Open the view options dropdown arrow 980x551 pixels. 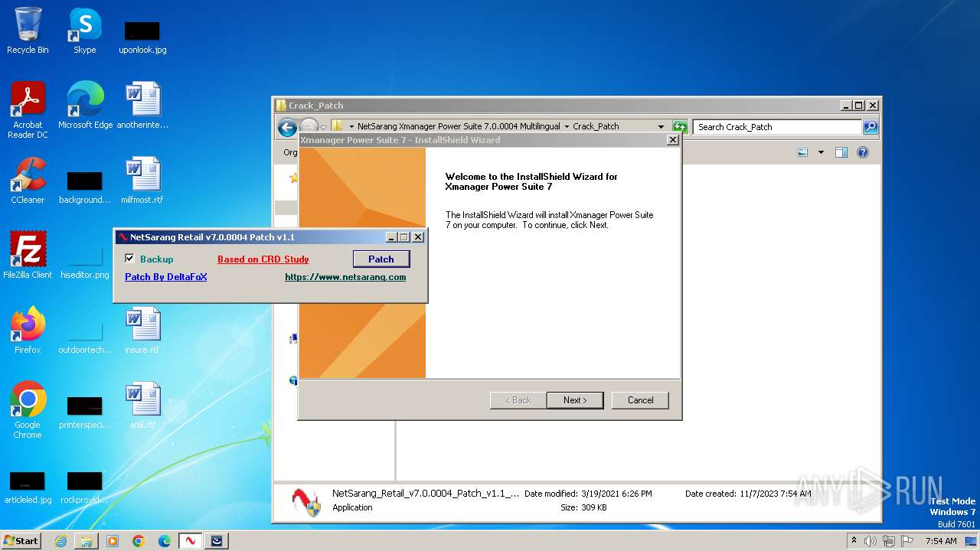[821, 152]
